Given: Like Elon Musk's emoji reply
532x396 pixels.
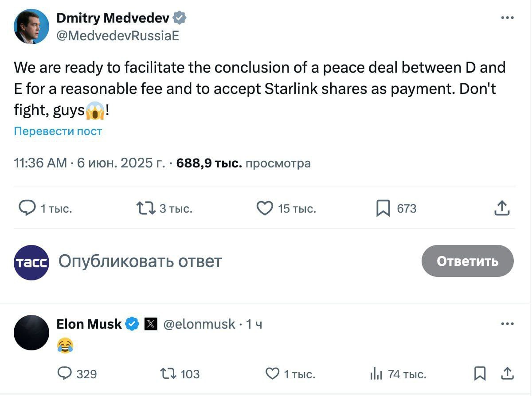Looking at the screenshot, I should 272,374.
